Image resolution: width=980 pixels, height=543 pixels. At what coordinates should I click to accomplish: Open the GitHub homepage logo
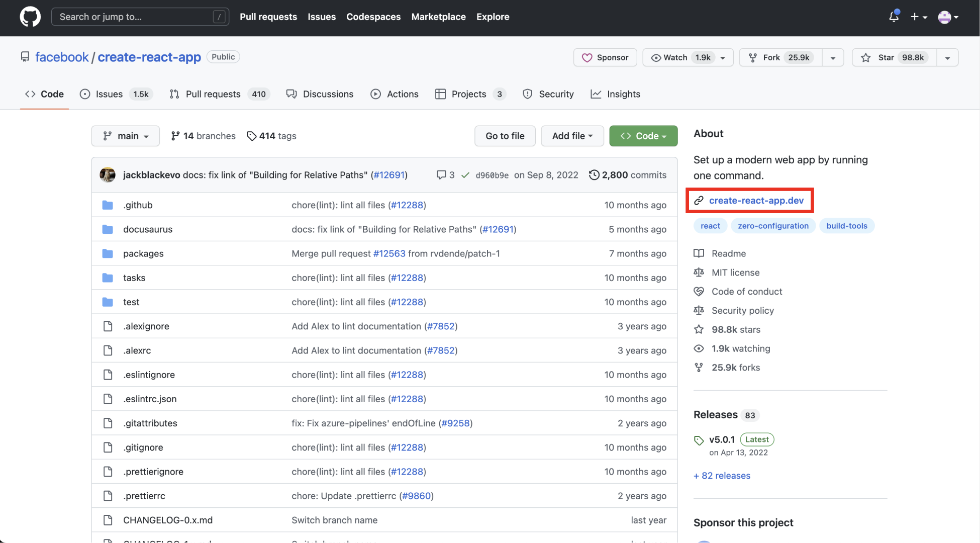click(30, 17)
